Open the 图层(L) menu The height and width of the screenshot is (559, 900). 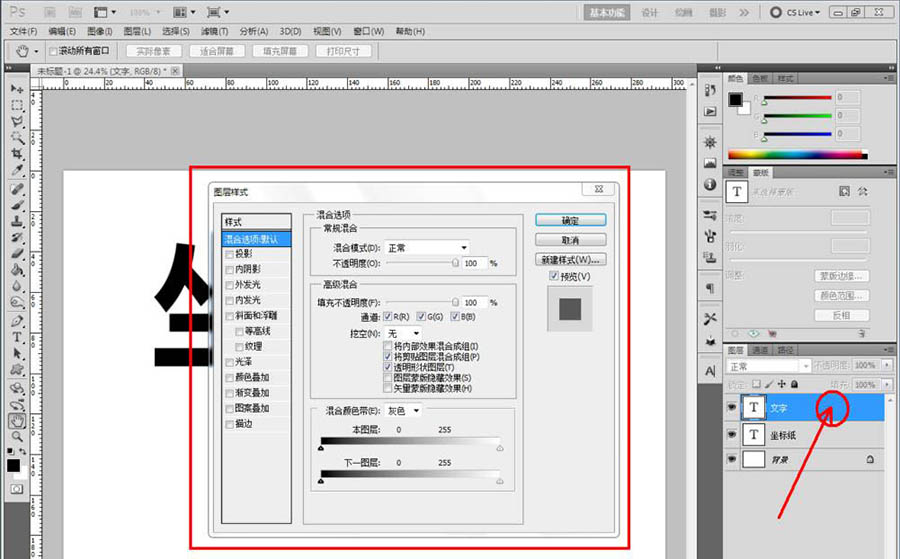tap(137, 31)
